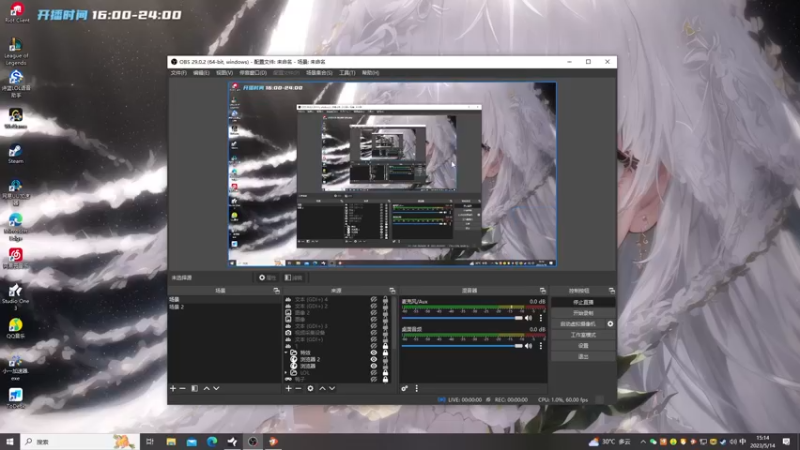Image resolution: width=800 pixels, height=450 pixels.
Task: Pop out the Controls (控制按钮) dock
Action: (x=612, y=290)
